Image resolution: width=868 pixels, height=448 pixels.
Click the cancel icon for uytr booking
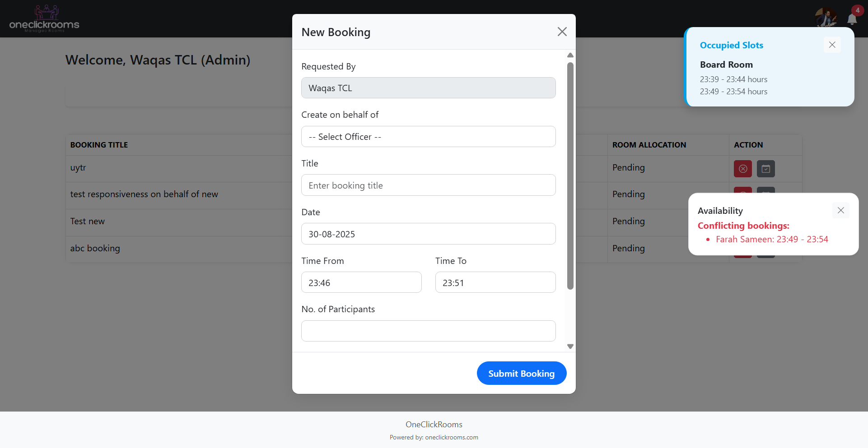pyautogui.click(x=743, y=169)
